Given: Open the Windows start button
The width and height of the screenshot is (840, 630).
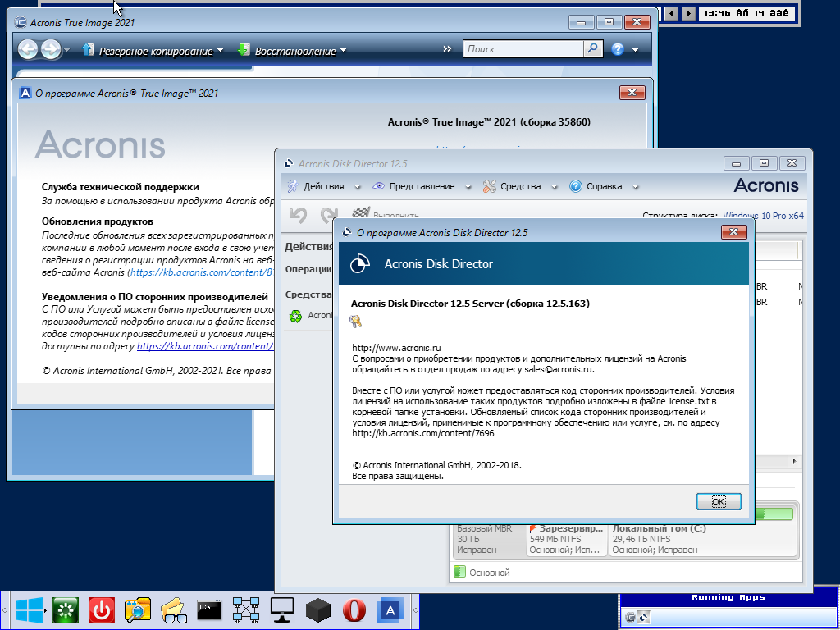Looking at the screenshot, I should tap(30, 610).
